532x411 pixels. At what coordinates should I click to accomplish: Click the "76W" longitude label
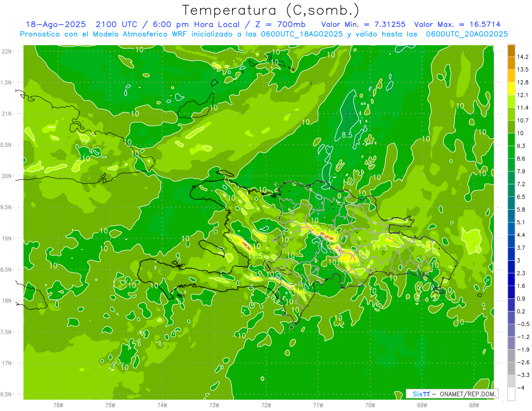tap(58, 405)
